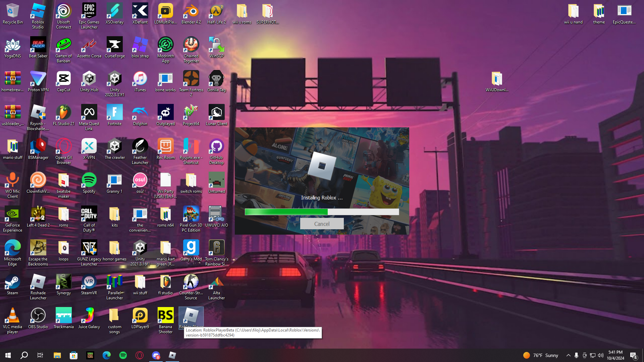Select the GeForce Experience desktop icon

tap(12, 220)
